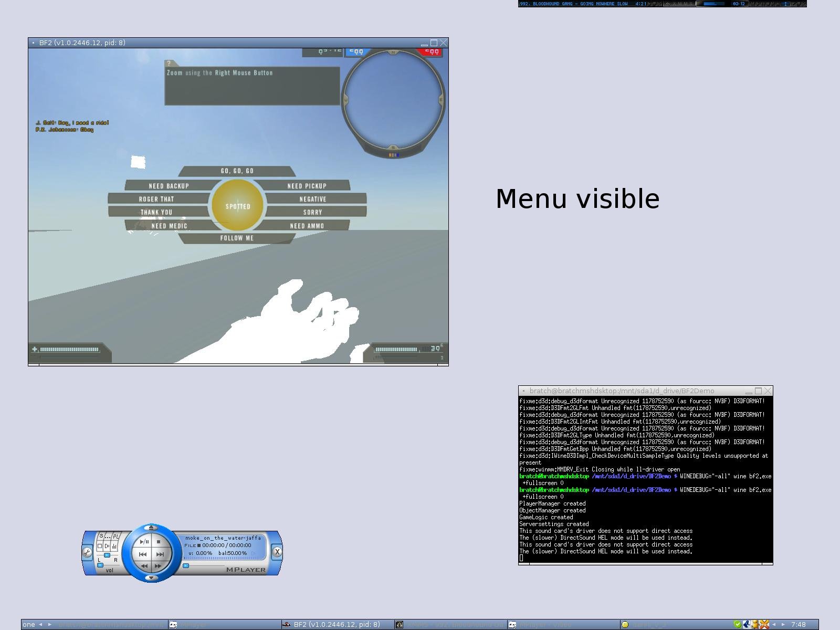Open the equalizer bars button in MPlayer

[114, 546]
